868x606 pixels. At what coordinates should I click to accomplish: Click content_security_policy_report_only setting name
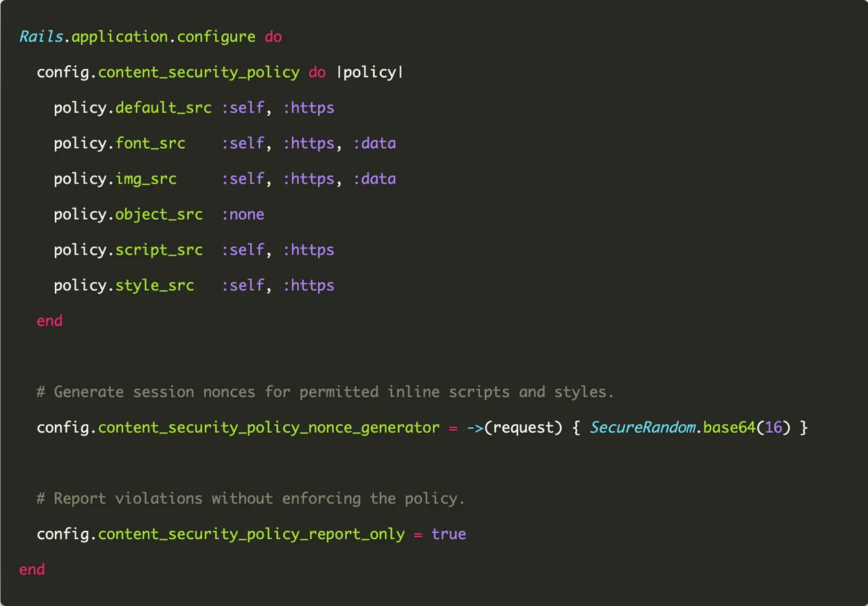point(251,534)
